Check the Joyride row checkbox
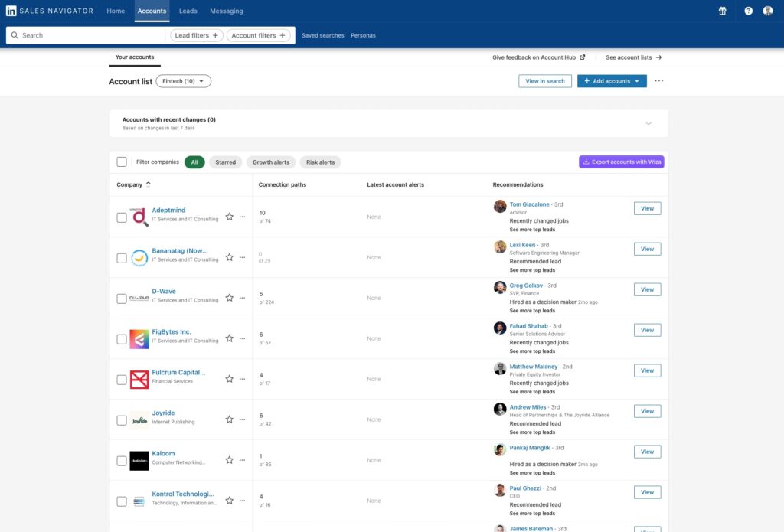Viewport: 784px width, 532px height. coord(122,420)
